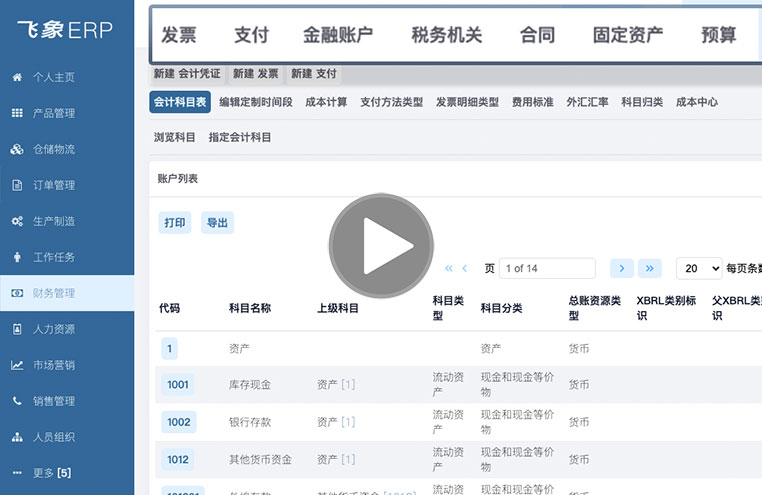Click the 市场营销 chart icon
762x495 pixels.
[17, 365]
